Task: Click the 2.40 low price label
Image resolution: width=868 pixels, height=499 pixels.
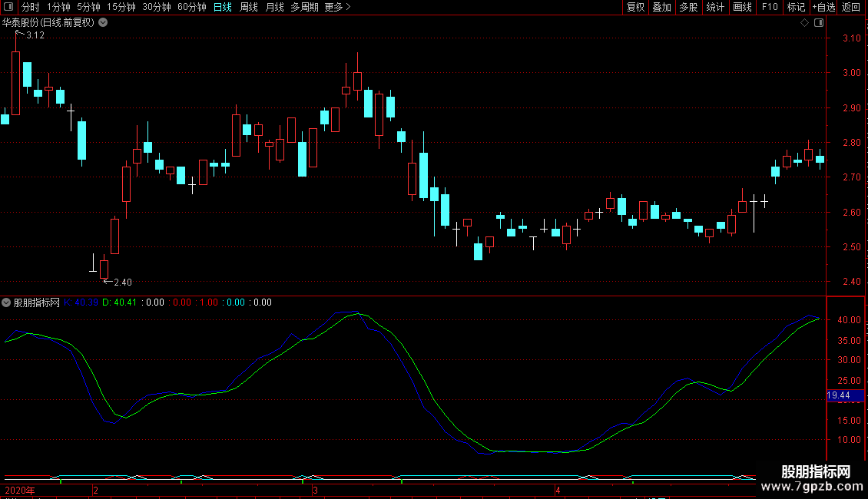Action: coord(123,283)
